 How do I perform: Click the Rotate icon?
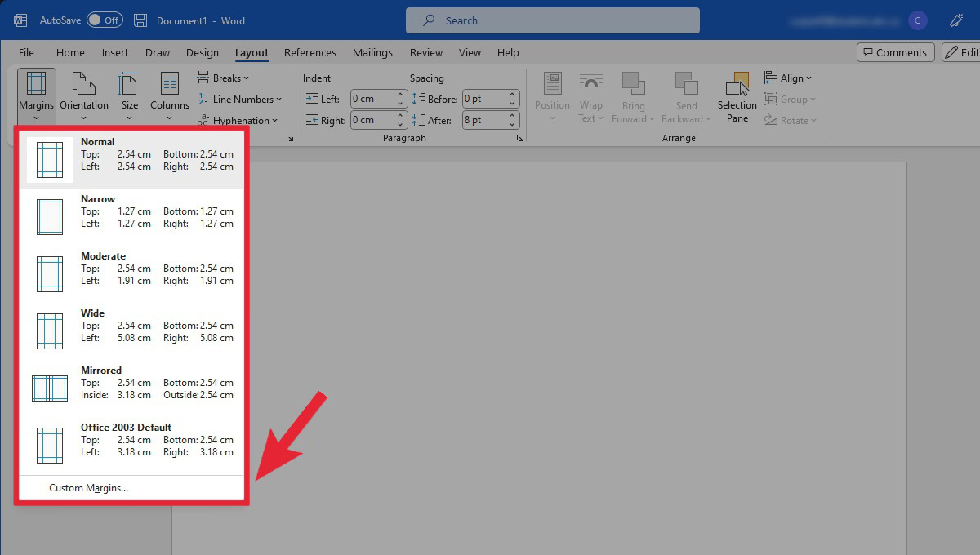point(791,120)
